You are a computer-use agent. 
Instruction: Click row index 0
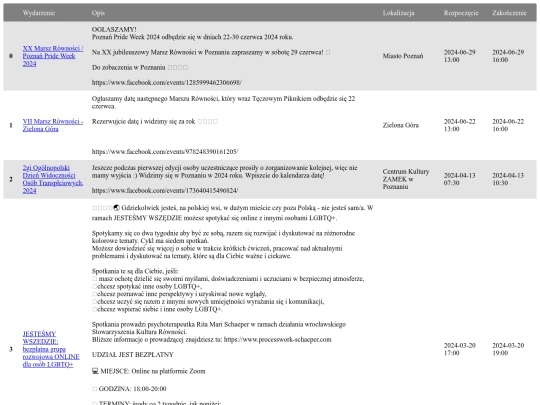[11, 56]
